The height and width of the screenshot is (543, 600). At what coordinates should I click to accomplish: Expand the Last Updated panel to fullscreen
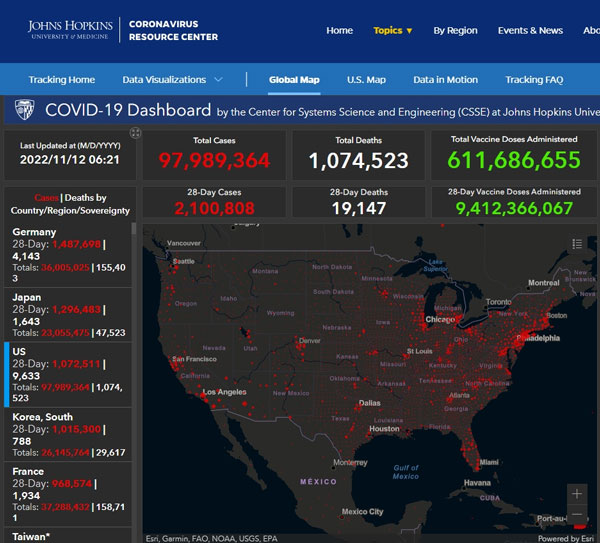click(x=135, y=133)
